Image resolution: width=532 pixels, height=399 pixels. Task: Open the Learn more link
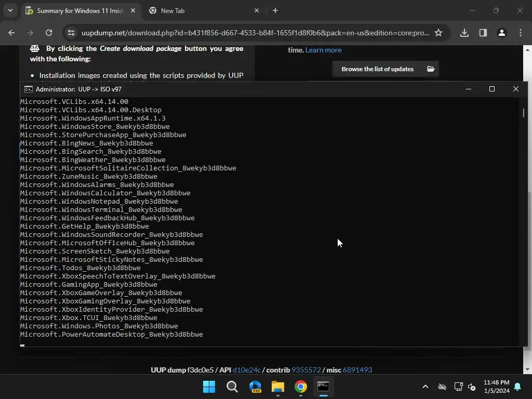click(323, 50)
